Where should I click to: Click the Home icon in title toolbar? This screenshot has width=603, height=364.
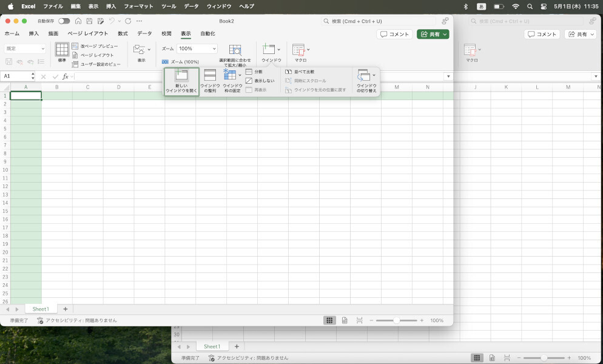click(78, 21)
